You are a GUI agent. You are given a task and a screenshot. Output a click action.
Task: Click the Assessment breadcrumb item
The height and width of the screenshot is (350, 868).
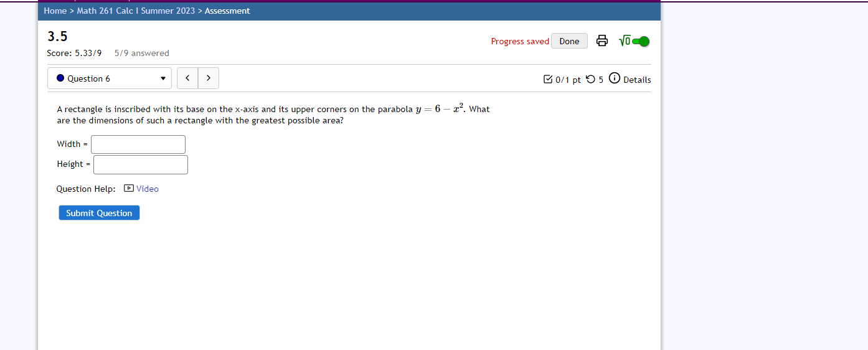227,11
